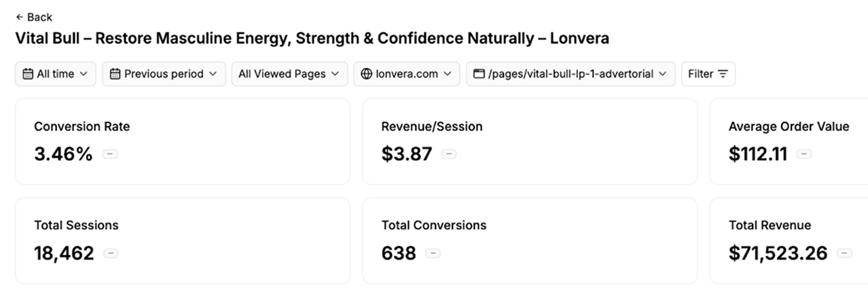
Task: Select the Conversion Rate metric card
Action: (x=182, y=141)
